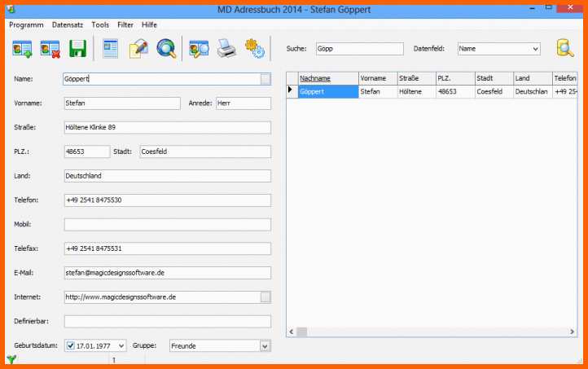Delete contact record icon with red X
The height and width of the screenshot is (369, 588).
click(x=50, y=49)
